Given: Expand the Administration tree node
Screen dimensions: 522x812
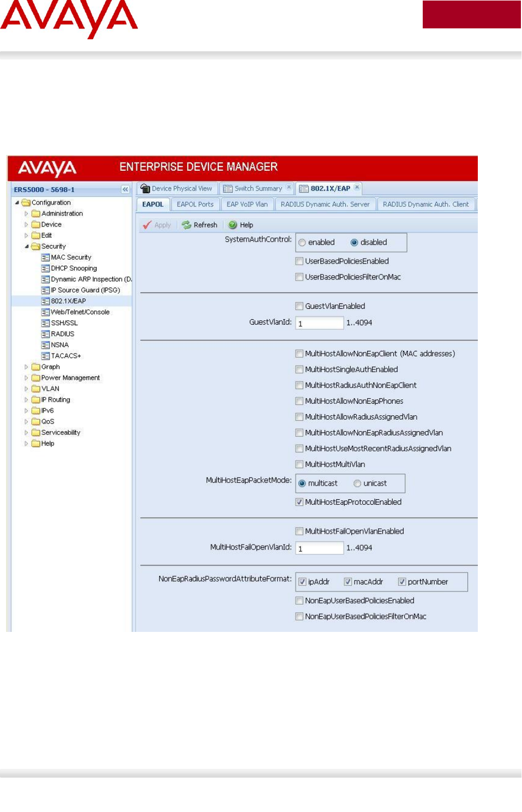Looking at the screenshot, I should tap(26, 213).
